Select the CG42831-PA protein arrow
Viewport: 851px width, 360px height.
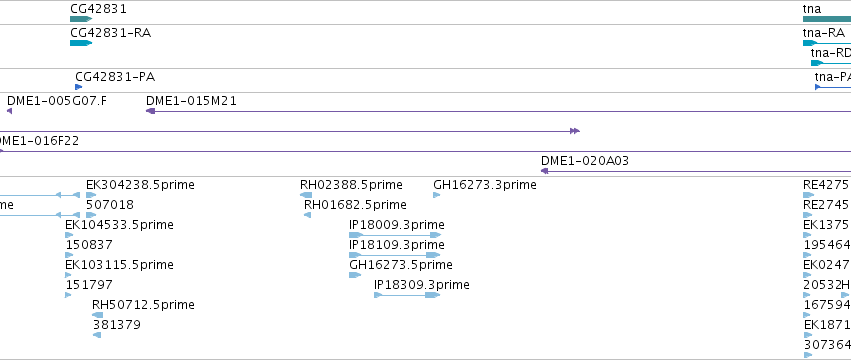coord(79,87)
